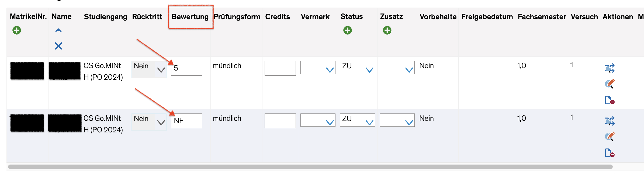Viewport: 644px width, 174px height.
Task: Open Rücktritt dropdown in first row
Action: pos(149,69)
